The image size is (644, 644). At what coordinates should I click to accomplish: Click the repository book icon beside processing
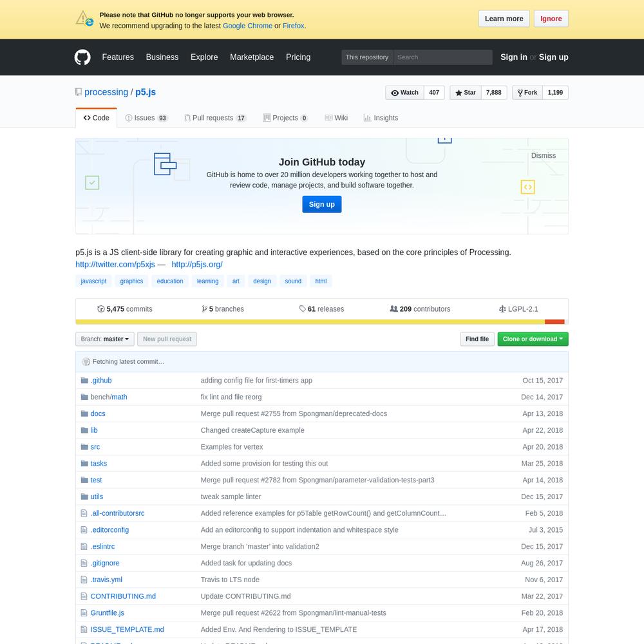pyautogui.click(x=79, y=92)
